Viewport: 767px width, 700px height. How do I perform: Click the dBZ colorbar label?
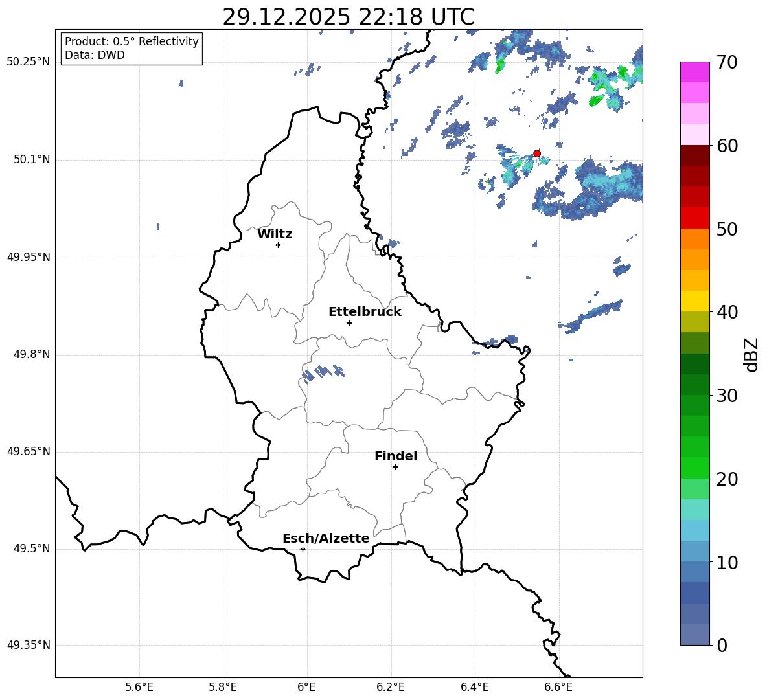tap(751, 354)
